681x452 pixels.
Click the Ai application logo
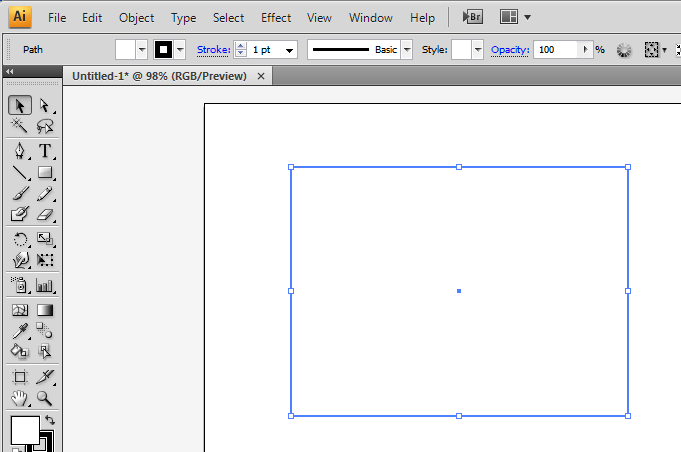pos(20,17)
